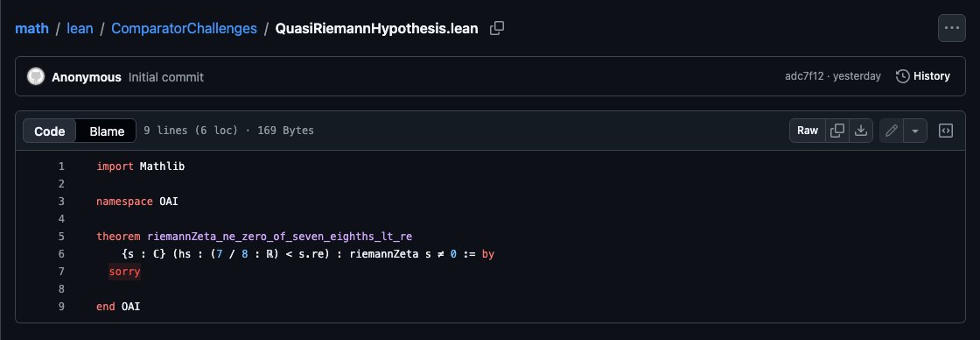
Task: Select line number 1
Action: (x=61, y=166)
